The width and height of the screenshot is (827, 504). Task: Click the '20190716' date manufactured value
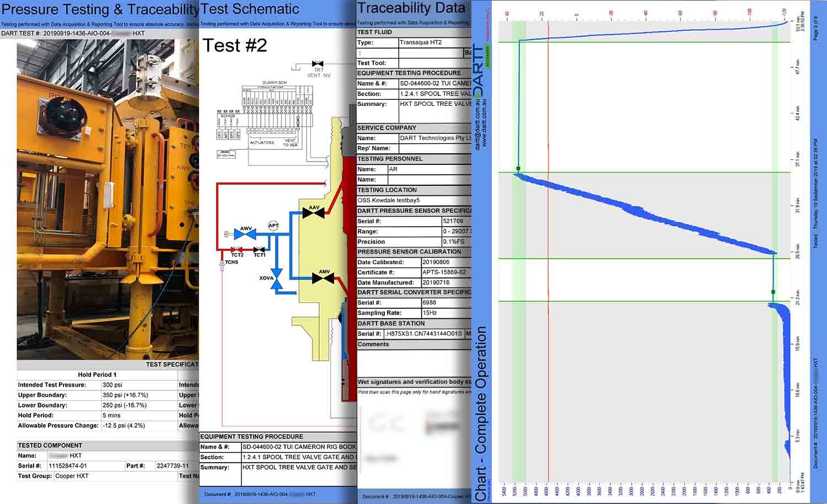437,282
